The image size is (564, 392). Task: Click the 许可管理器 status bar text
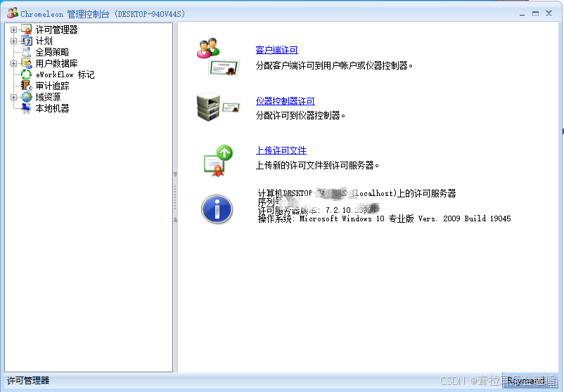pos(28,381)
